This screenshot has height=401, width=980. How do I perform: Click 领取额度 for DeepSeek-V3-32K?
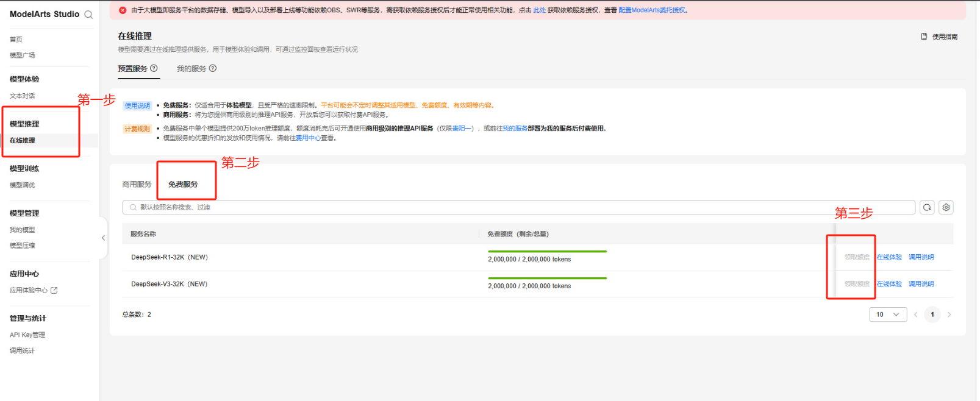(857, 284)
